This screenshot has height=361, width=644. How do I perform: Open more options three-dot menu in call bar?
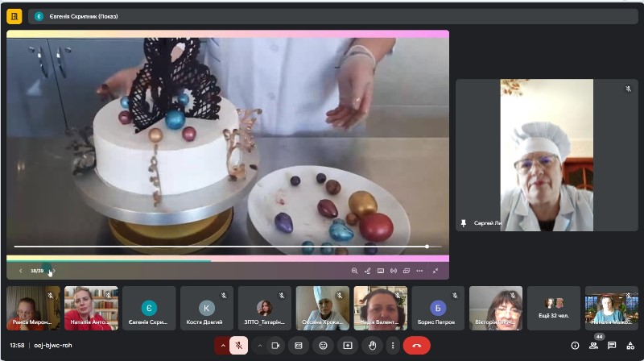coord(393,346)
